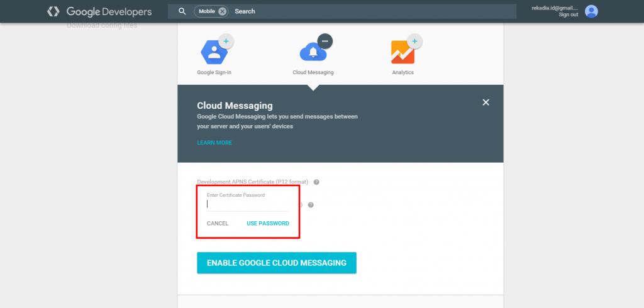Confirm with USE PASSWORD button
Viewport: 644px width, 308px height.
(268, 223)
